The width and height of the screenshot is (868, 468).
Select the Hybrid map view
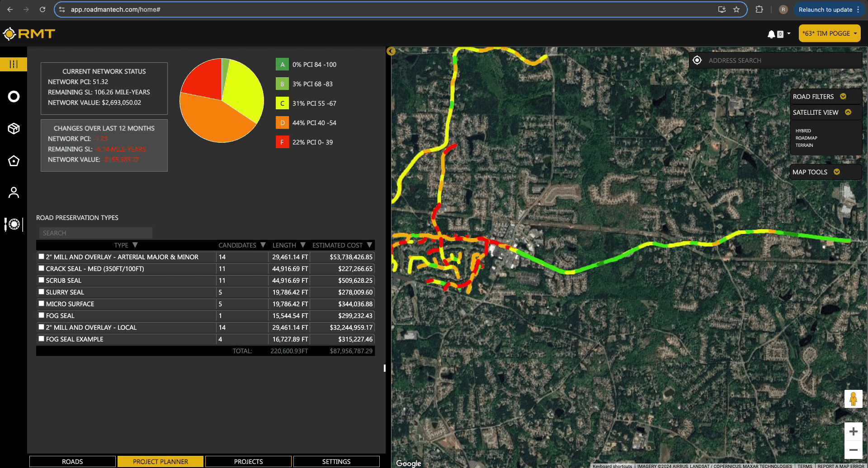click(x=803, y=131)
